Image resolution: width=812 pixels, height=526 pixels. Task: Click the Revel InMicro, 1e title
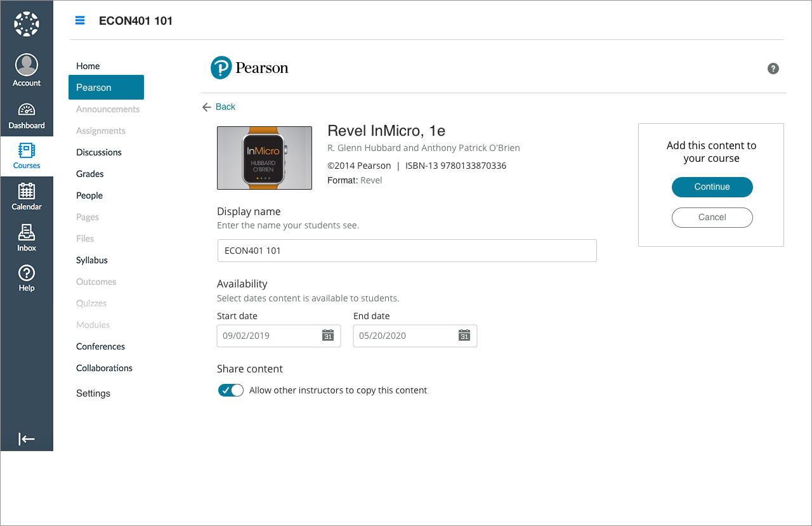tap(386, 131)
